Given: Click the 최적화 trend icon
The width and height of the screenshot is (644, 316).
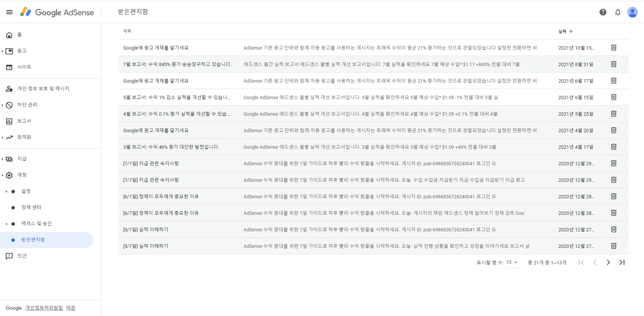Looking at the screenshot, I should pos(9,137).
